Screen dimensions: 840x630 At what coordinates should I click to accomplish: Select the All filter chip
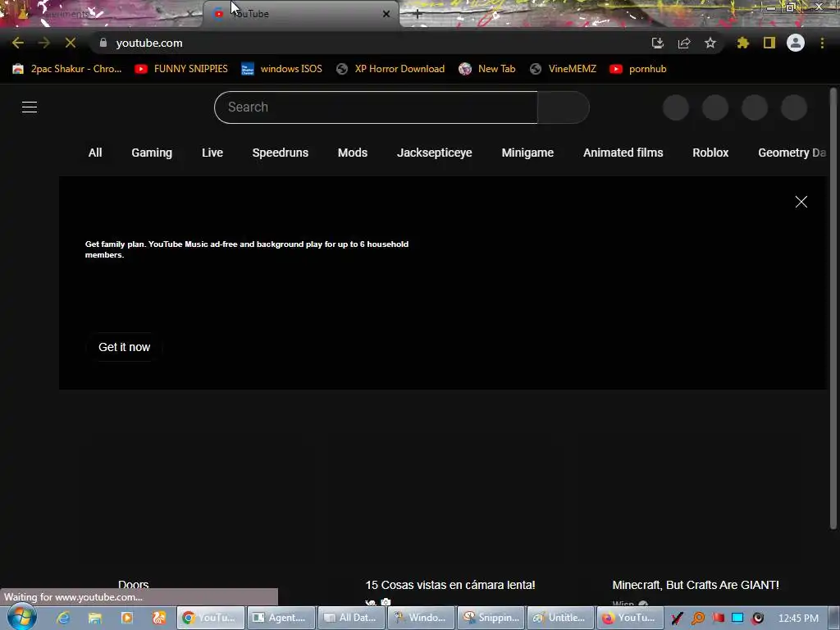tap(95, 153)
